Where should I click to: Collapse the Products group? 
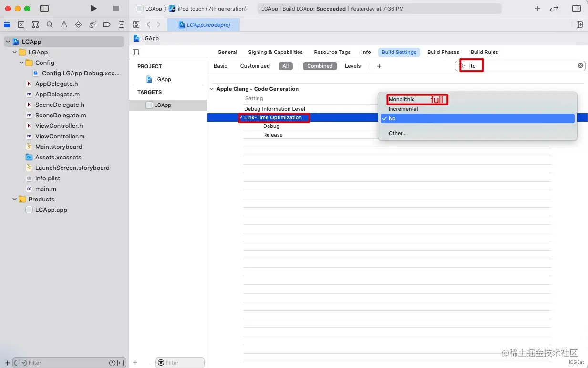pyautogui.click(x=15, y=199)
